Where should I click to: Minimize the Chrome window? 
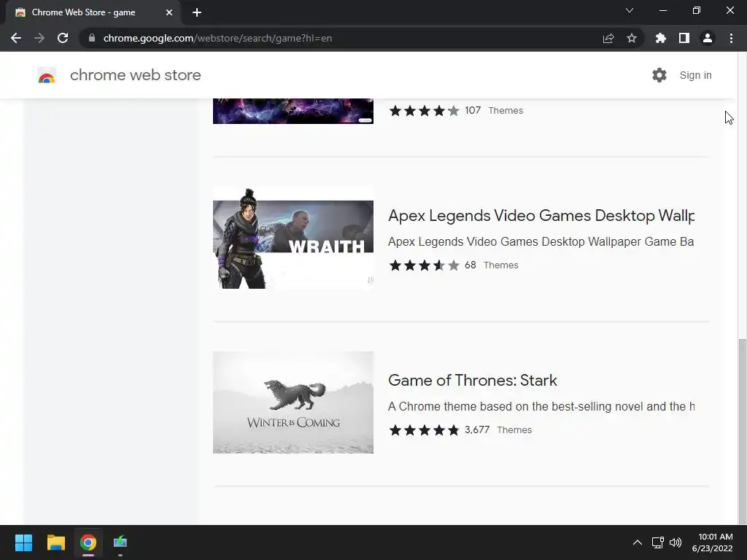[x=663, y=10]
